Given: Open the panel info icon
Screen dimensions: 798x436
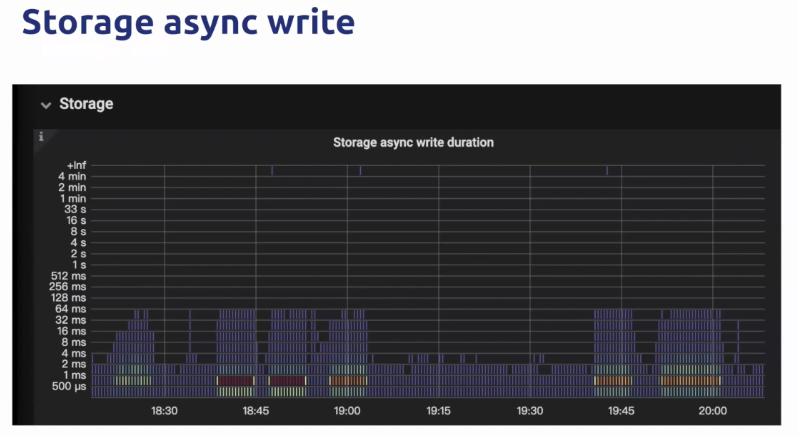Looking at the screenshot, I should [41, 136].
